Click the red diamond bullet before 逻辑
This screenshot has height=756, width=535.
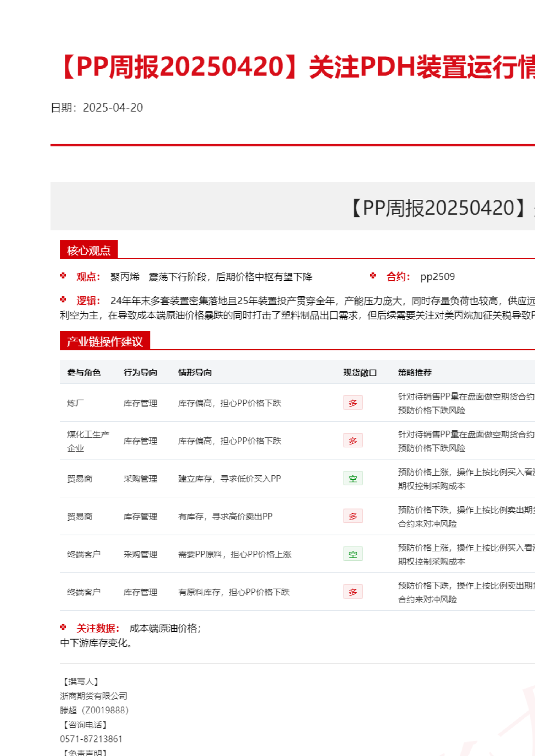point(63,300)
